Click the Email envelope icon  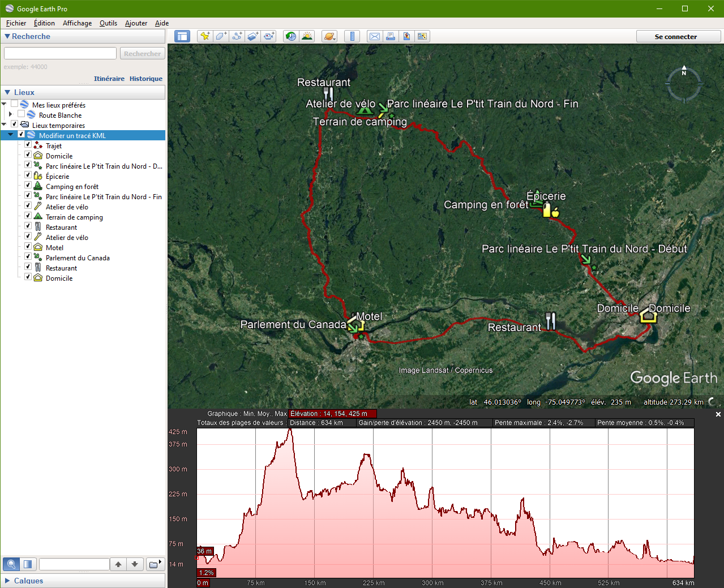point(375,36)
